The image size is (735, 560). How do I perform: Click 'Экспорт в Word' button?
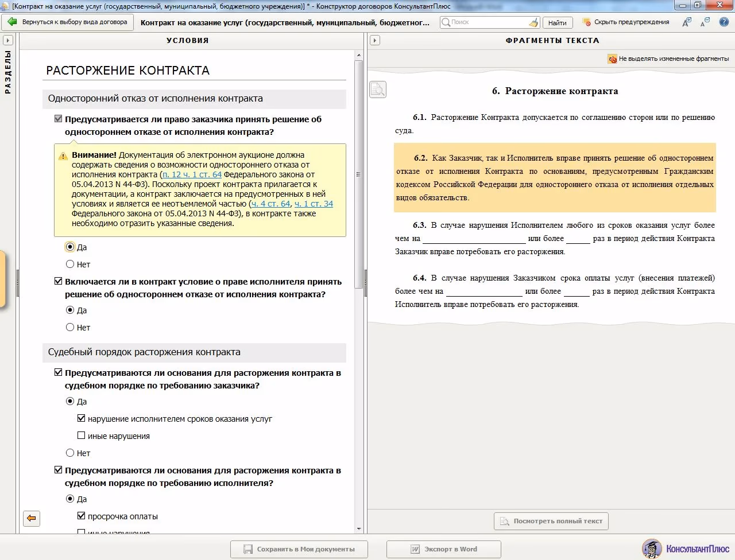pos(444,549)
